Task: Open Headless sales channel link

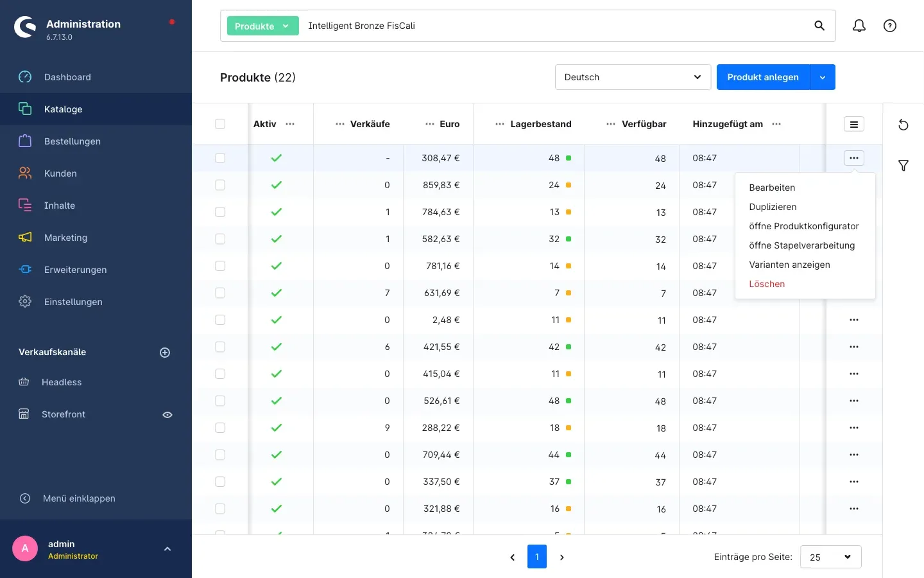Action: pos(62,382)
